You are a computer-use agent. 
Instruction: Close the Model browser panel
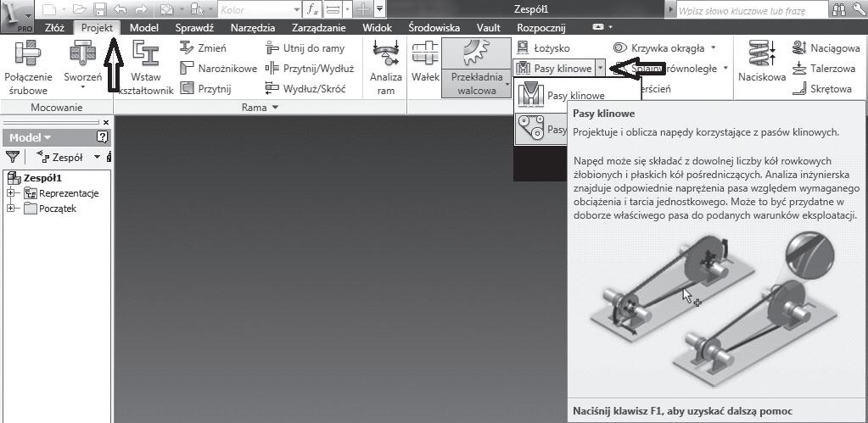(106, 122)
